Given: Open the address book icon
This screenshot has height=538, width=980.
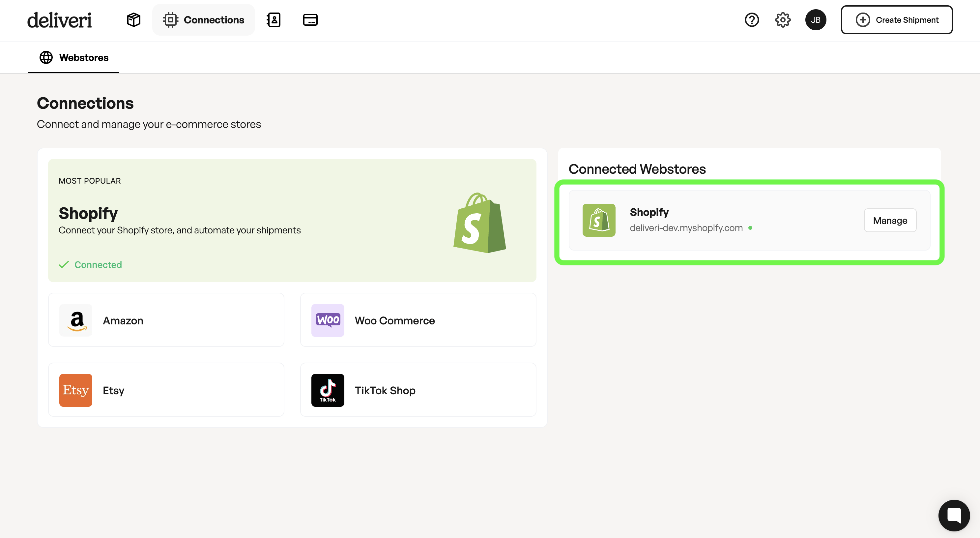Looking at the screenshot, I should (273, 20).
